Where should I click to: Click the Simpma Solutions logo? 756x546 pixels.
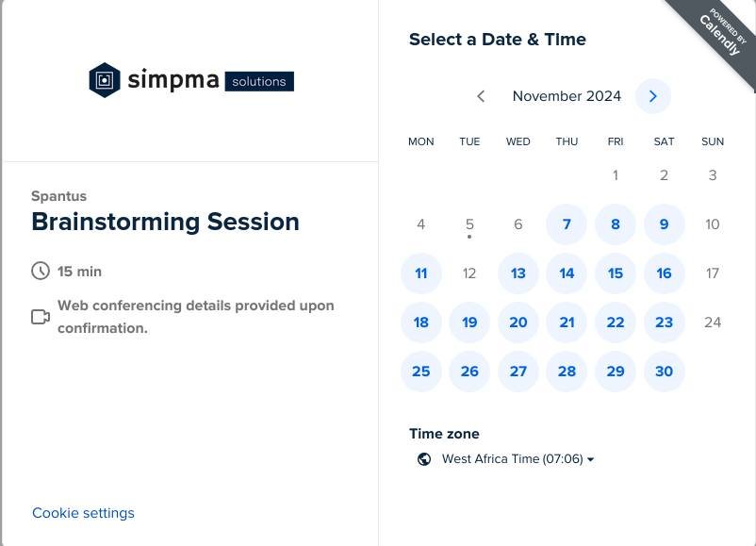coord(191,81)
